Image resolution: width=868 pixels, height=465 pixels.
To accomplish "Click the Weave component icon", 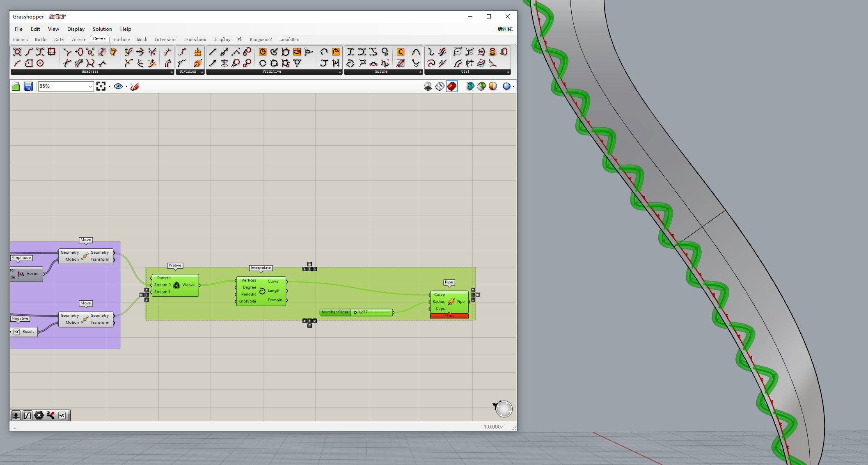I will click(x=176, y=285).
